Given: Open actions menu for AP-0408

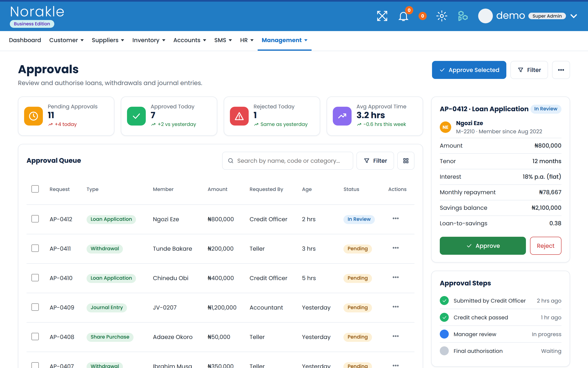Looking at the screenshot, I should tap(395, 336).
